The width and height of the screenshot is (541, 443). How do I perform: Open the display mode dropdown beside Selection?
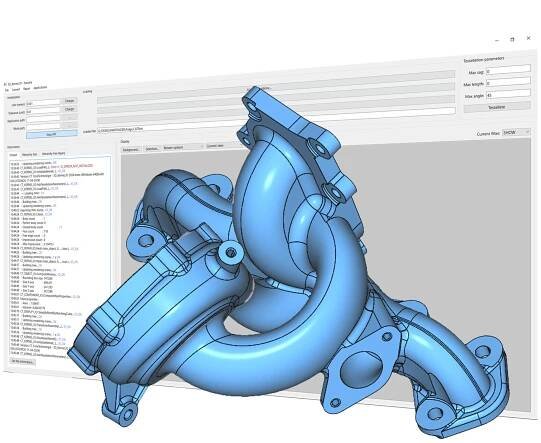pyautogui.click(x=183, y=147)
